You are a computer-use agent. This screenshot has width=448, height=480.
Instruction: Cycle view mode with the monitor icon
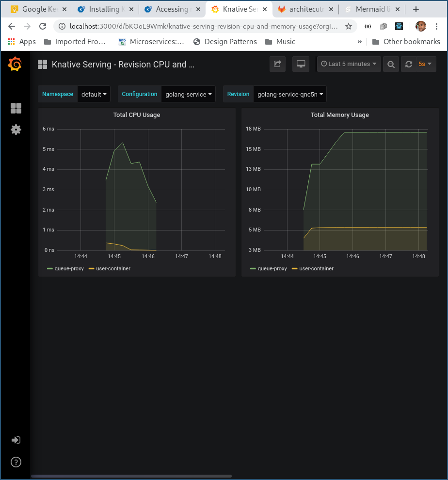tap(301, 64)
